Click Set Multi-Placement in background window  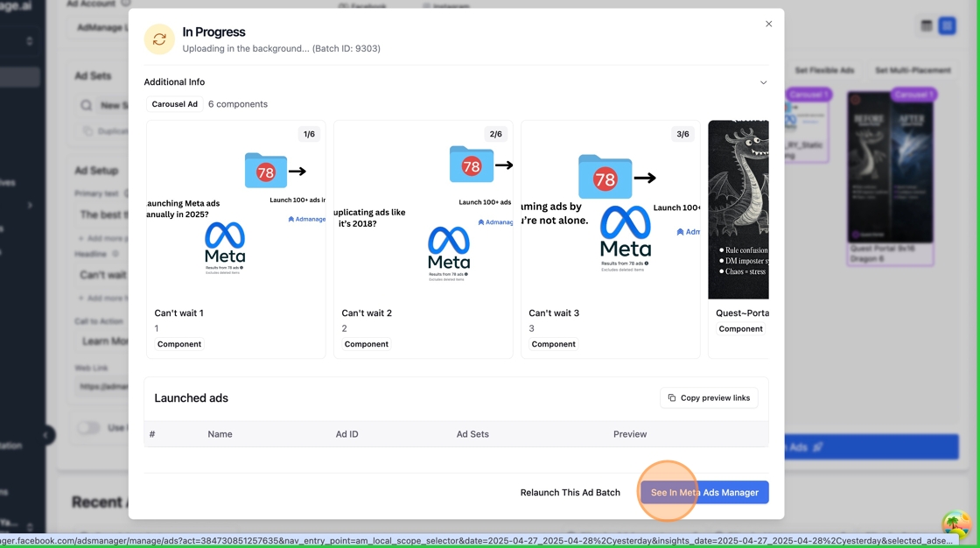(913, 70)
